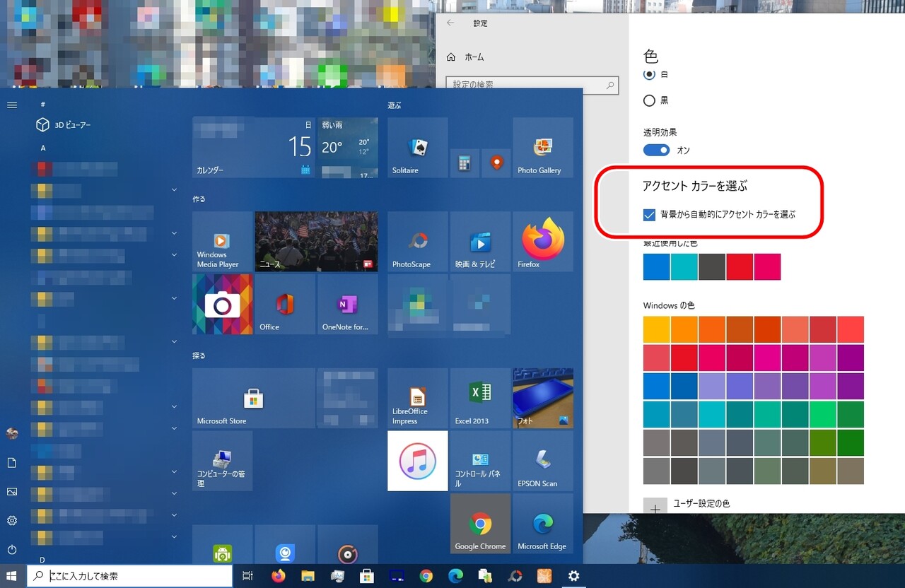
Task: Click the Windows Start button
Action: [12, 576]
